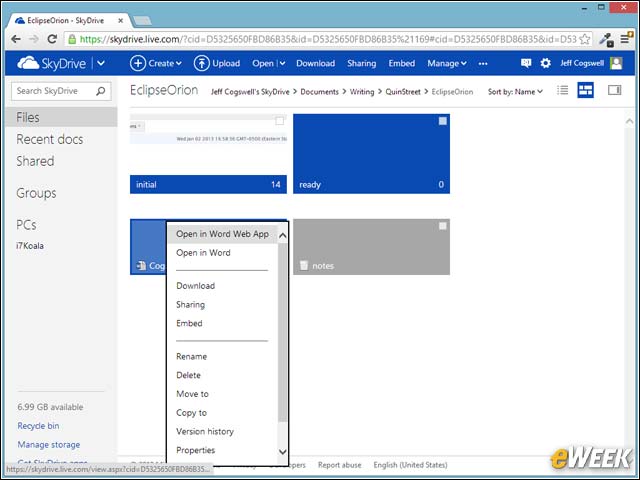Click the Upload button
Viewport: 640px width, 480px height.
[217, 63]
